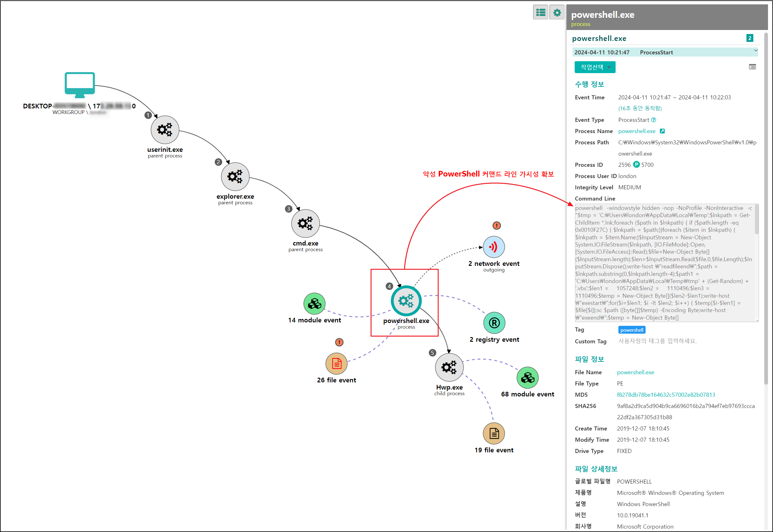Click the Integrity Level value MEDIUM
773x532 pixels.
629,187
